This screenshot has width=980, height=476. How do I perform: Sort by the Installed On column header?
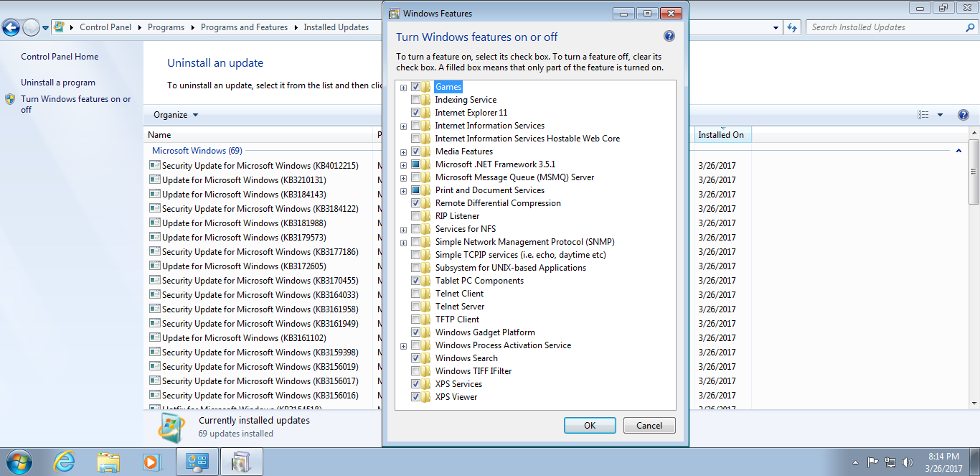[722, 135]
